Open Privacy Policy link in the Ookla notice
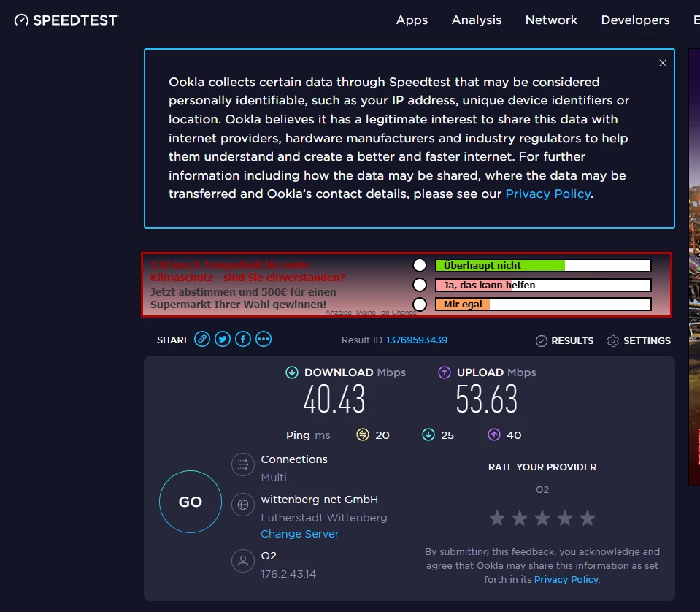Image resolution: width=700 pixels, height=612 pixels. click(x=548, y=194)
